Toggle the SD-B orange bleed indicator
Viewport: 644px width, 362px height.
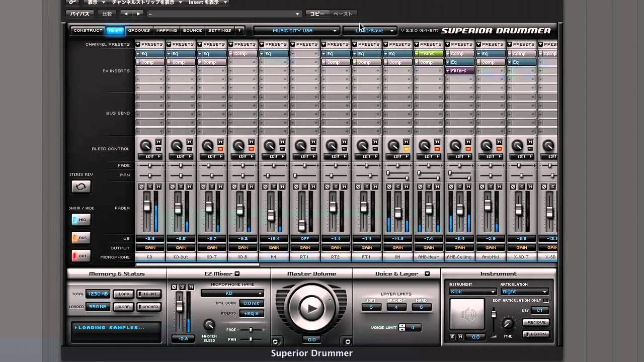tap(252, 149)
